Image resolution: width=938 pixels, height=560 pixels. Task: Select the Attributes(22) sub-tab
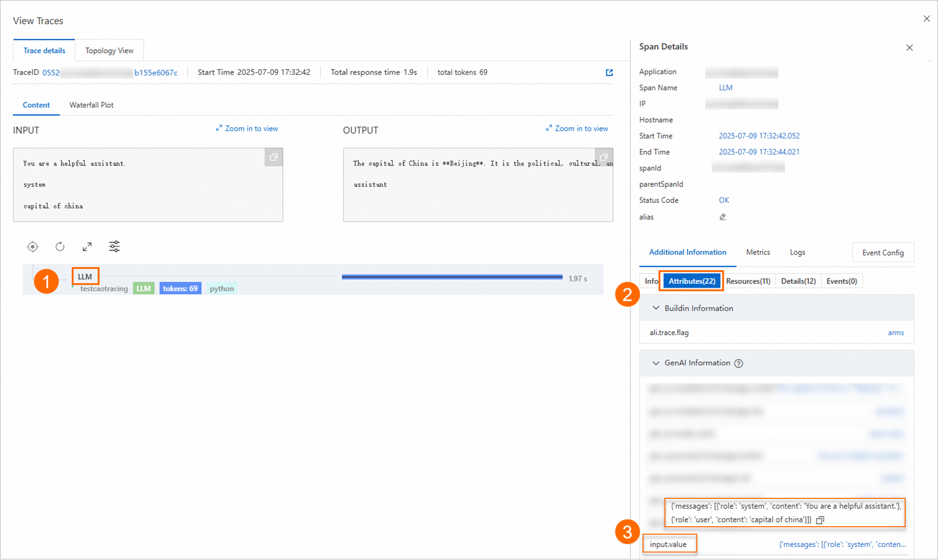[692, 281]
